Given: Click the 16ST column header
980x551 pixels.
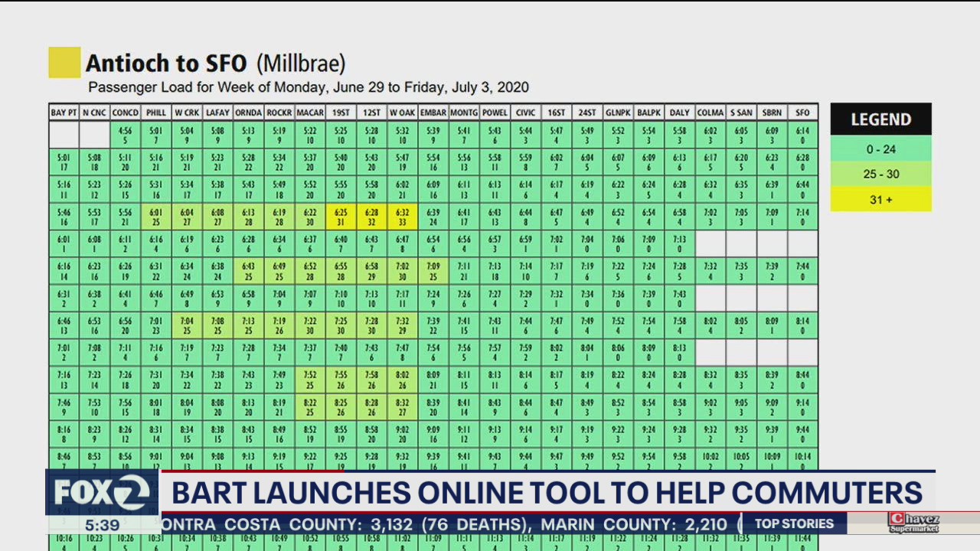Looking at the screenshot, I should (x=557, y=112).
